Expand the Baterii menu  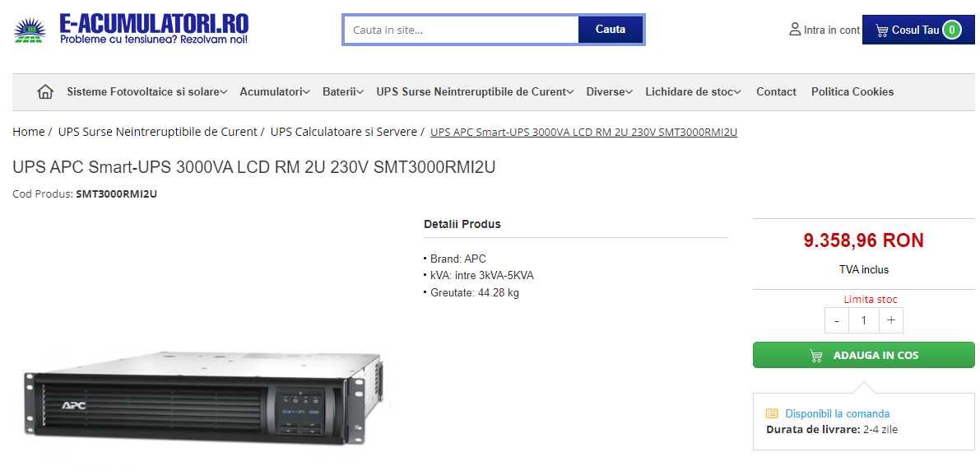coord(343,92)
